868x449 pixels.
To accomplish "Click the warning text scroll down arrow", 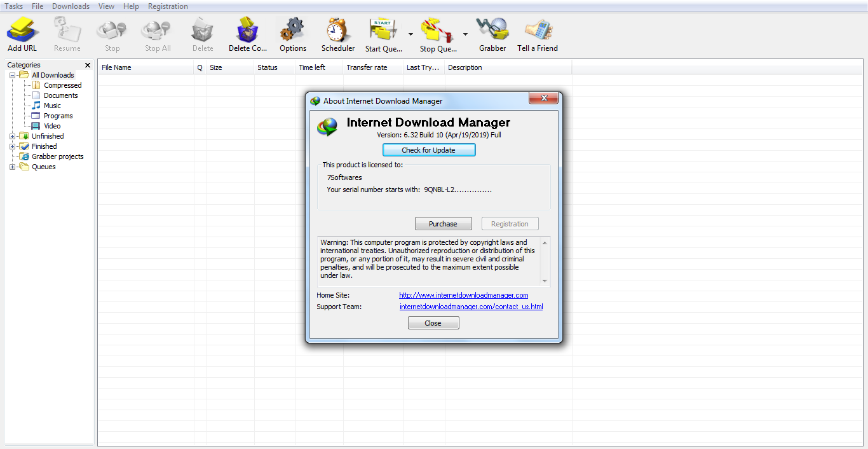I will (x=545, y=281).
